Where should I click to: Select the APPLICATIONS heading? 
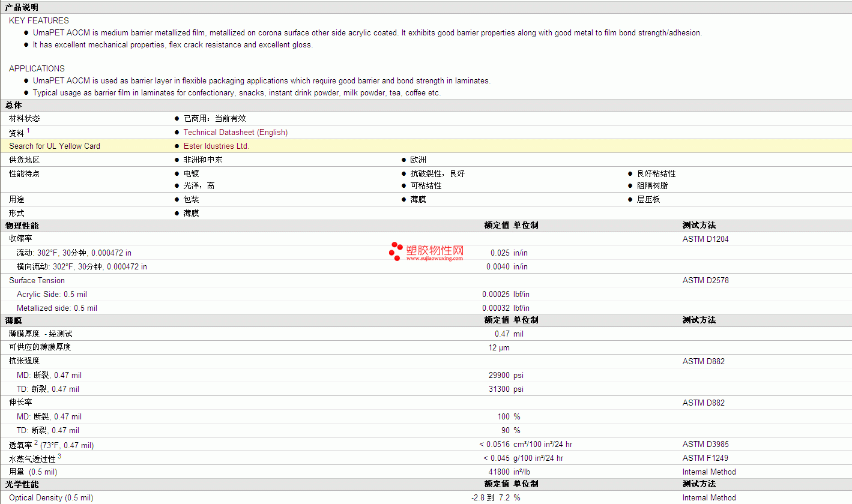coord(37,68)
